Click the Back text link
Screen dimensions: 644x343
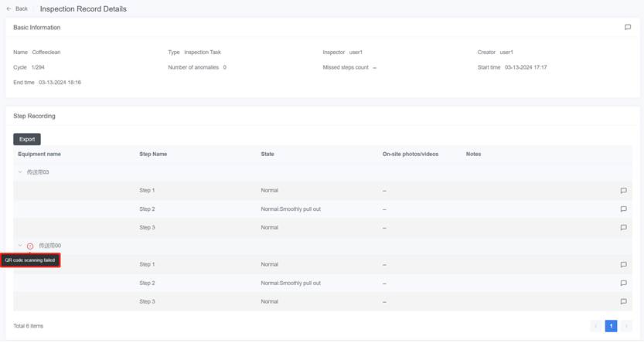coord(22,8)
